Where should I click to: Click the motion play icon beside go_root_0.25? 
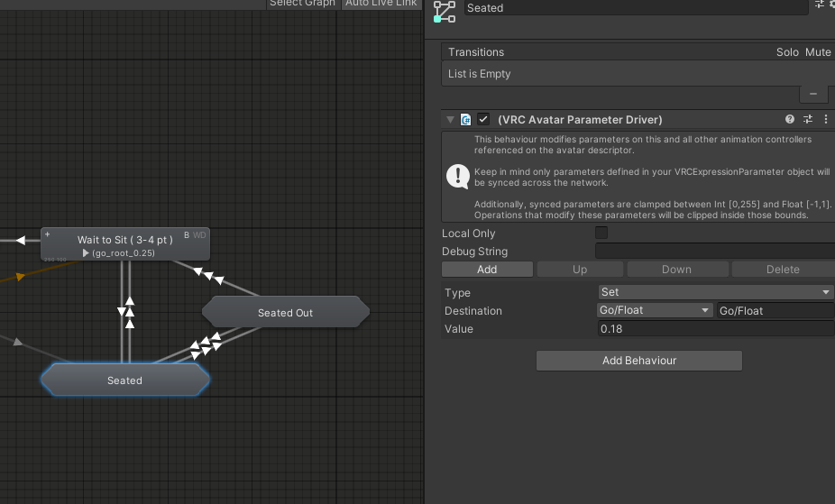point(86,253)
